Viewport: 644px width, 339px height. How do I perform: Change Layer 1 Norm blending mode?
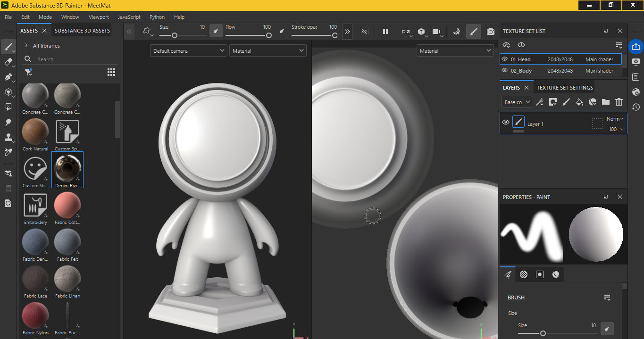pyautogui.click(x=615, y=119)
